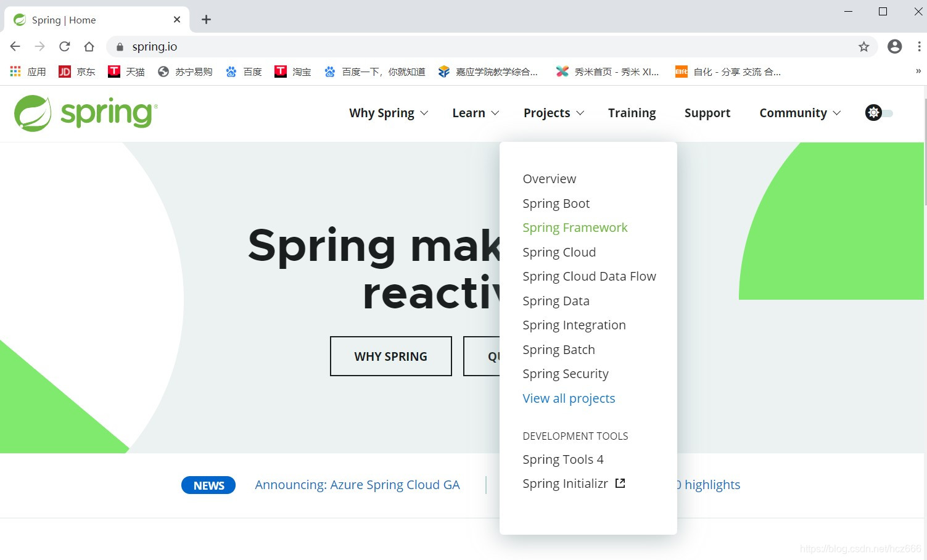Open Spring Batch project

(x=558, y=350)
